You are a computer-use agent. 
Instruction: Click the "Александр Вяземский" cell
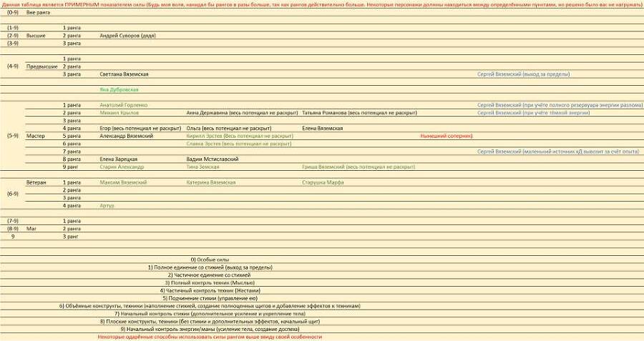tap(127, 136)
